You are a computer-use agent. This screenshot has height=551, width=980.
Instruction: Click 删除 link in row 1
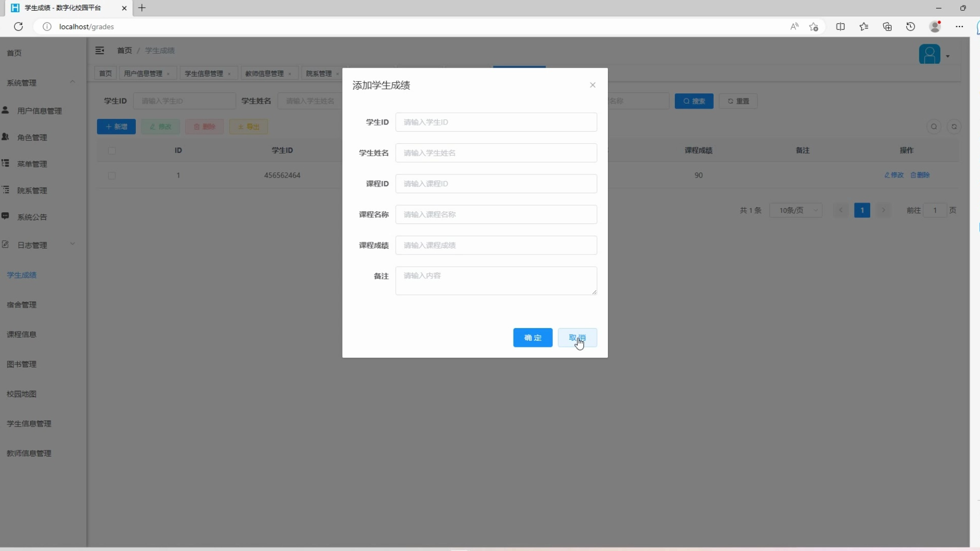click(920, 175)
